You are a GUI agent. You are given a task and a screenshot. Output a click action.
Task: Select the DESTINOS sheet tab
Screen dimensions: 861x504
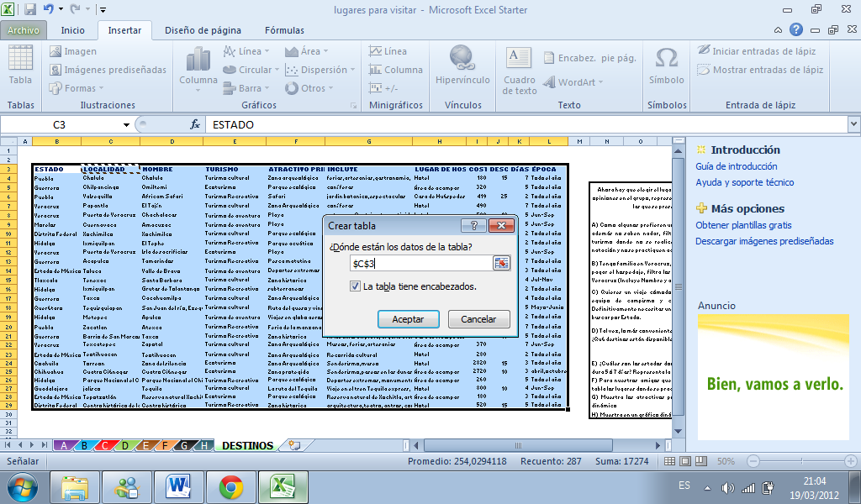click(246, 448)
